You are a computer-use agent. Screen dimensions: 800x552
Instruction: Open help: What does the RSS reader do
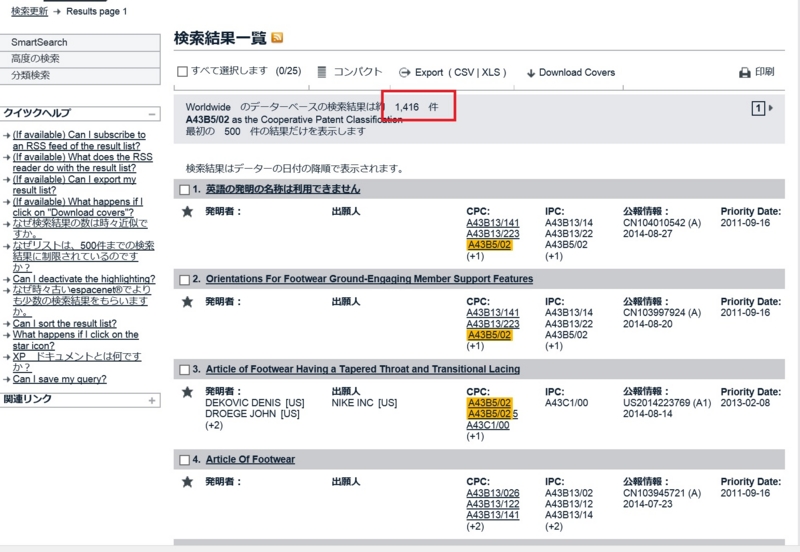click(83, 162)
